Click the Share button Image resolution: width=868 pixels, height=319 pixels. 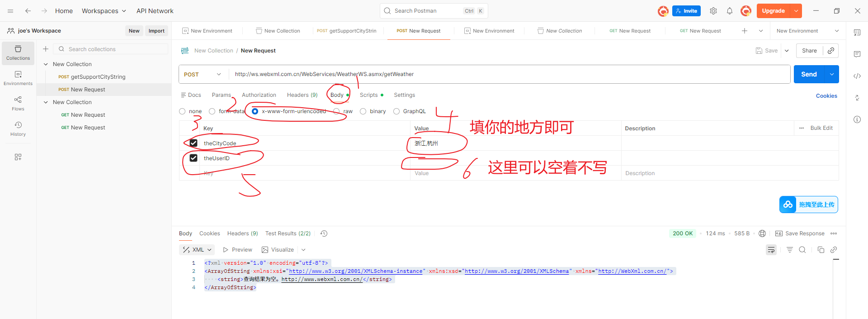tap(809, 51)
